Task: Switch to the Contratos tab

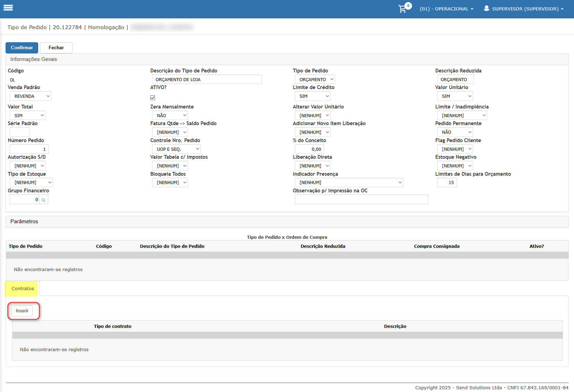Action: point(23,289)
